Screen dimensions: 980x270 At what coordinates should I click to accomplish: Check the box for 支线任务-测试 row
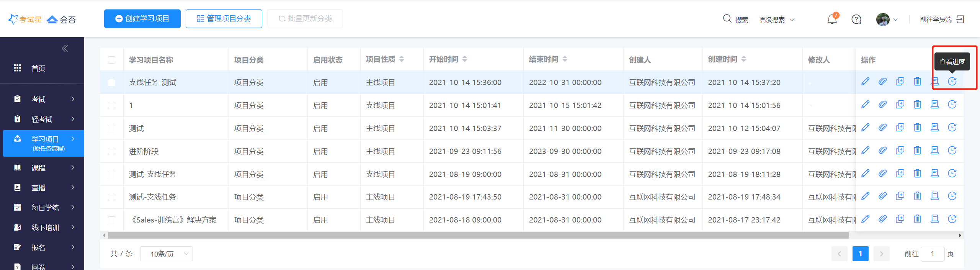111,82
